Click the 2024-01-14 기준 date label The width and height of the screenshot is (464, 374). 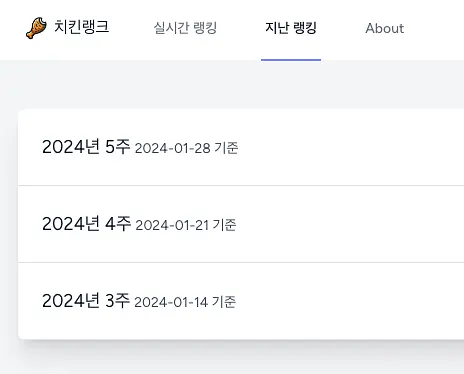(185, 302)
